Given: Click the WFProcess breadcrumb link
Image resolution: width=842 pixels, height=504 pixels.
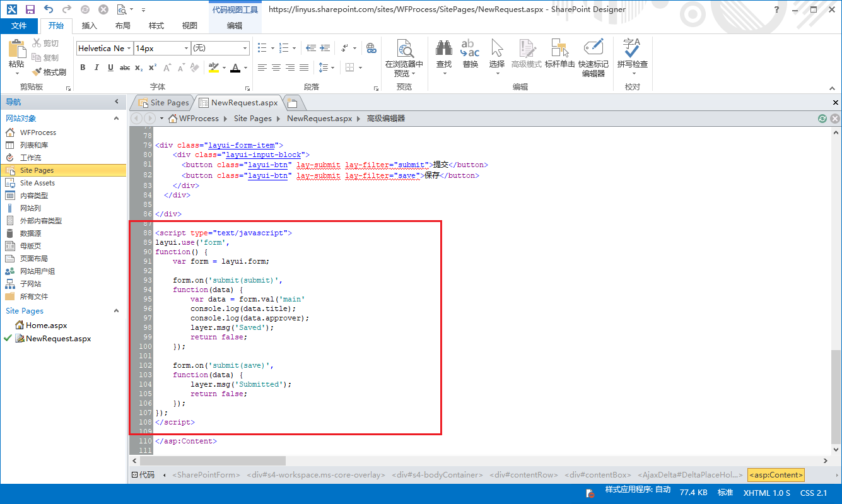Looking at the screenshot, I should 199,118.
